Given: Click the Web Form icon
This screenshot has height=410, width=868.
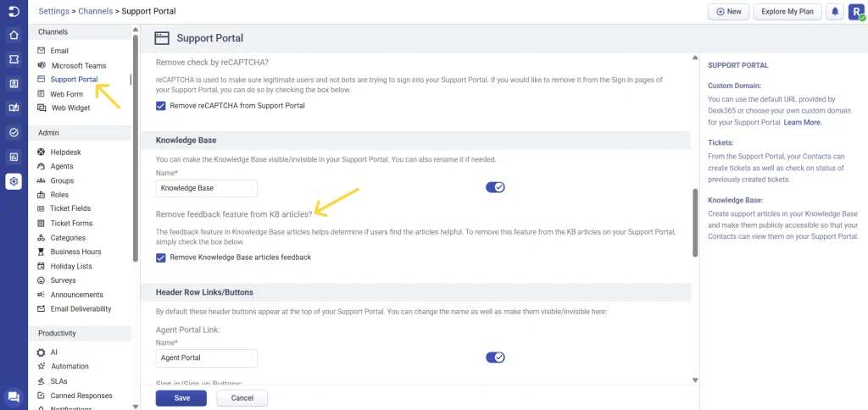Looking at the screenshot, I should click(41, 94).
